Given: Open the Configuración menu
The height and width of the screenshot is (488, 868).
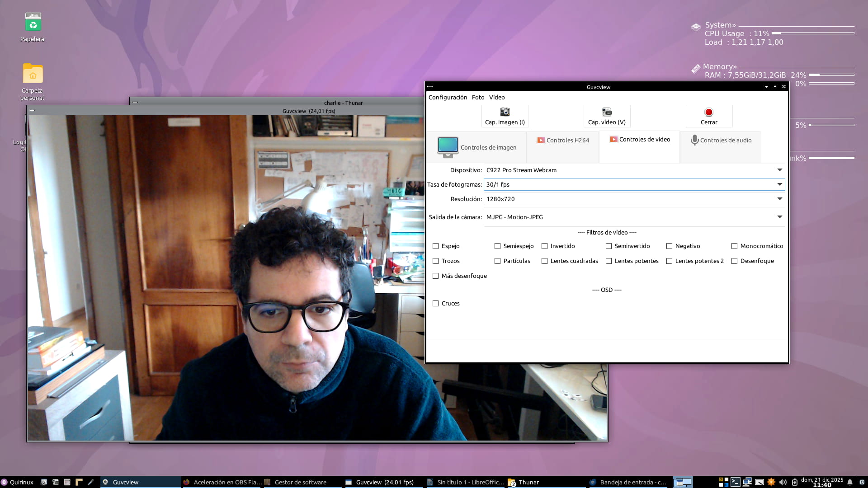Looking at the screenshot, I should [448, 97].
